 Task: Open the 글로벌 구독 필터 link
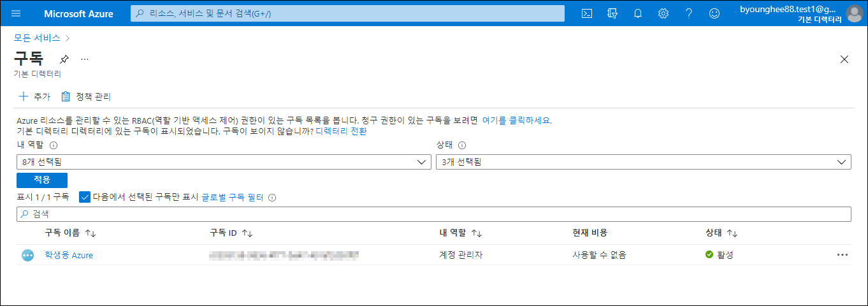pos(233,198)
